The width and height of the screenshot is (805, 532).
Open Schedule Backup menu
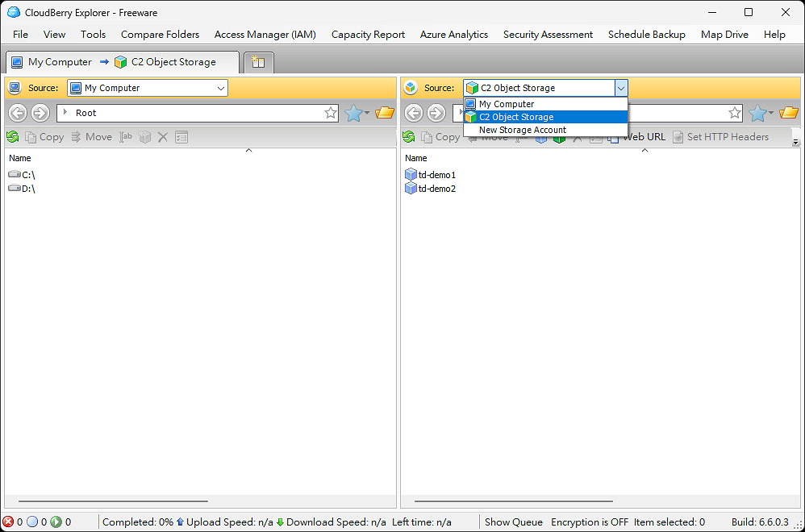tap(647, 35)
